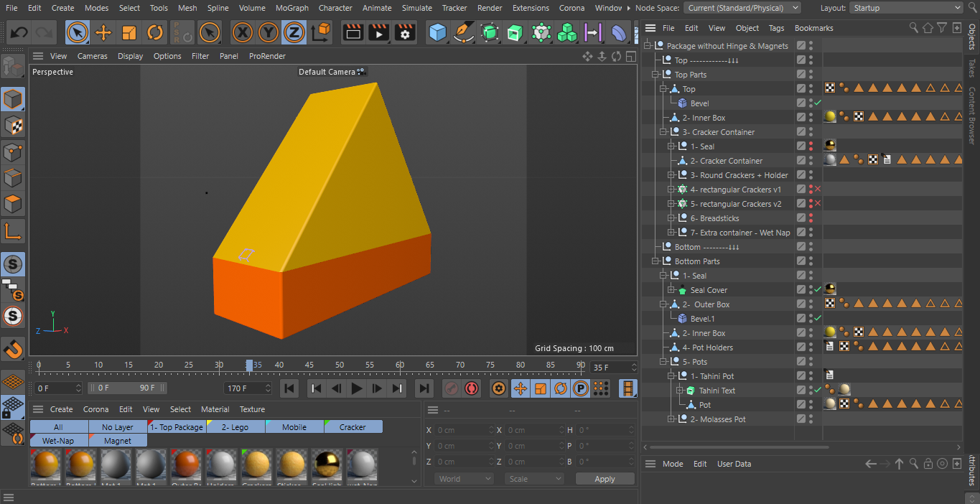Show materials with No Layer
The width and height of the screenshot is (980, 504).
click(x=118, y=427)
